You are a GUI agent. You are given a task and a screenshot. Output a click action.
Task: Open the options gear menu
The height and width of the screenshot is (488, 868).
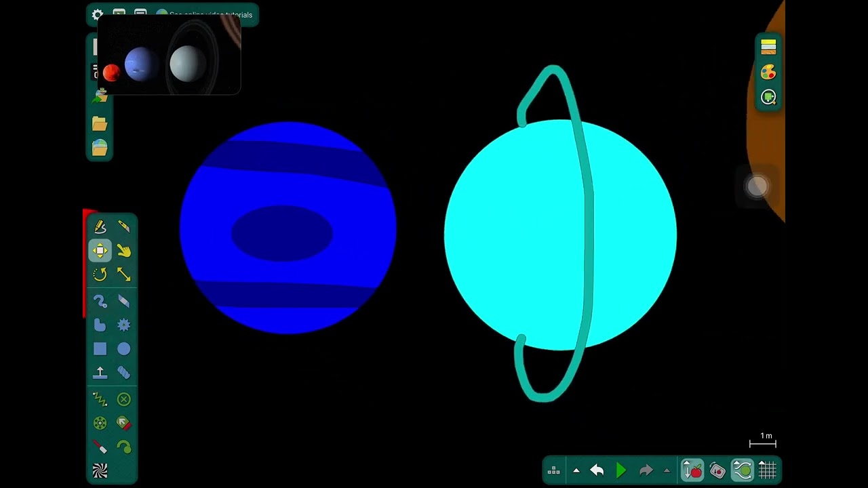tap(98, 14)
